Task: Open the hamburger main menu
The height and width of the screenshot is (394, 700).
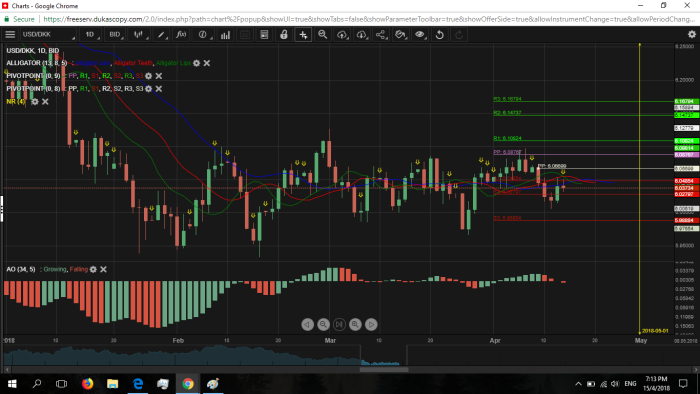Action: pos(10,34)
